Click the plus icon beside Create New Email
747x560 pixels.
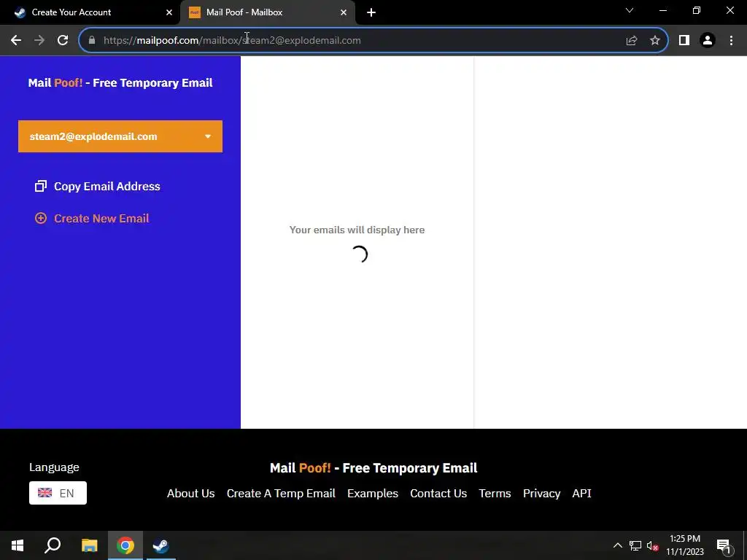[41, 218]
